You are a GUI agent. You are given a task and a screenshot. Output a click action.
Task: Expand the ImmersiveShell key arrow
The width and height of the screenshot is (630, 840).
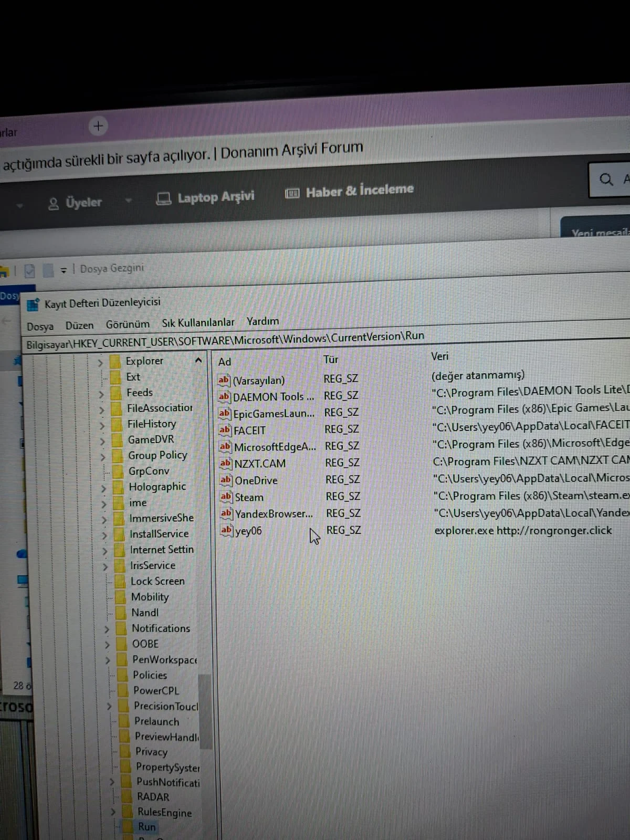104,520
